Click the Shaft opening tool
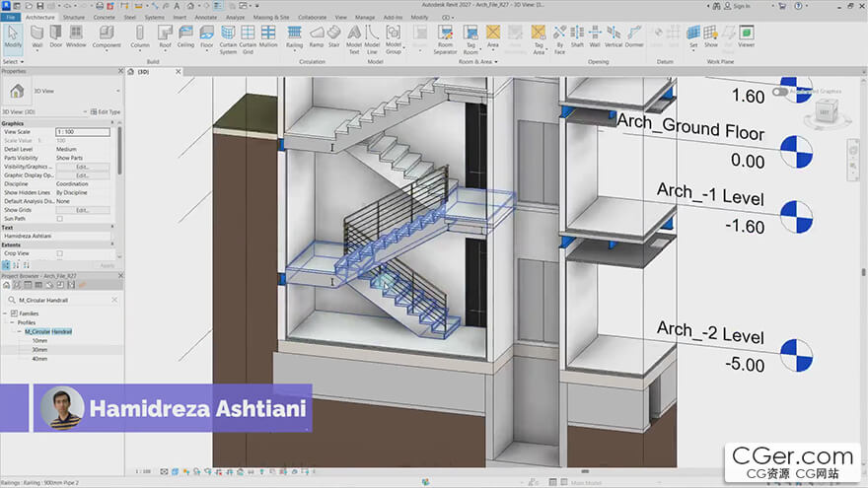Screen dimensions: 868x488 point(577,37)
